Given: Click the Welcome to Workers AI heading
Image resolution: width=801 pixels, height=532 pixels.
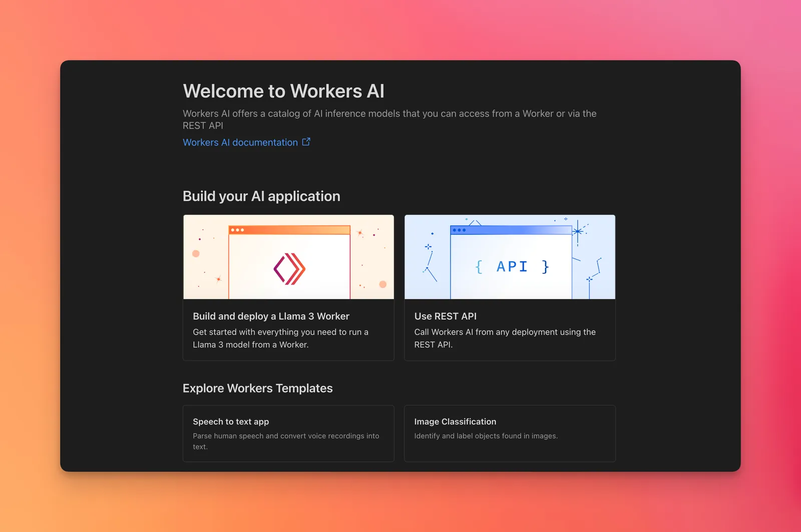Looking at the screenshot, I should click(283, 91).
